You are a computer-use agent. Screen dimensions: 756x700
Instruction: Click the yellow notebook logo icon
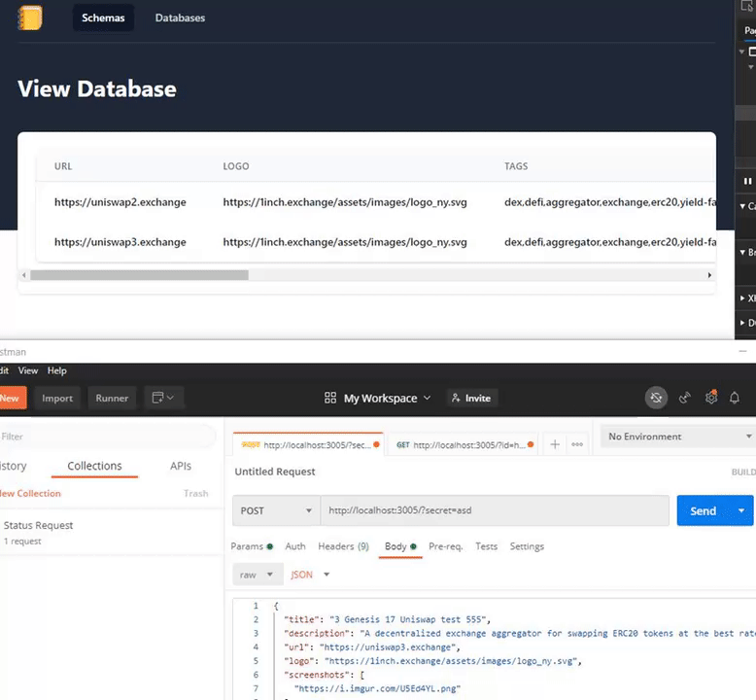pos(30,17)
